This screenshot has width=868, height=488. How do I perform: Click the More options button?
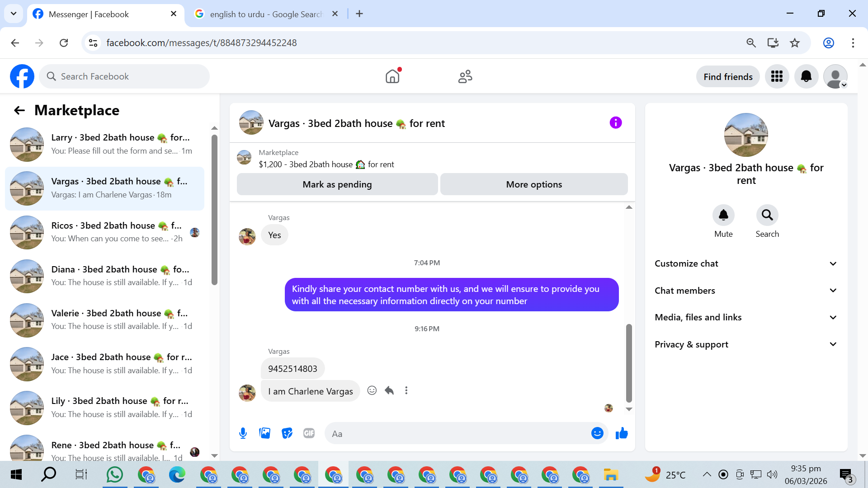[x=534, y=184]
